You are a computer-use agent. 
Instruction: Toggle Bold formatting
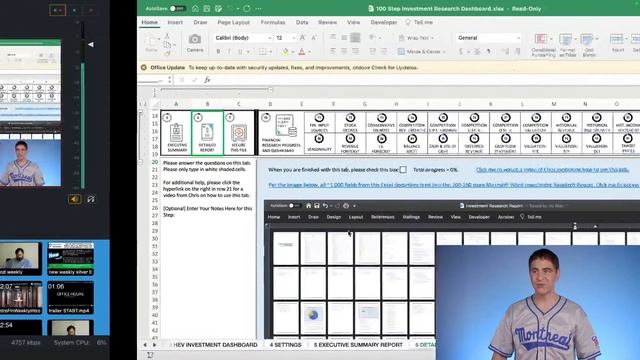218,52
